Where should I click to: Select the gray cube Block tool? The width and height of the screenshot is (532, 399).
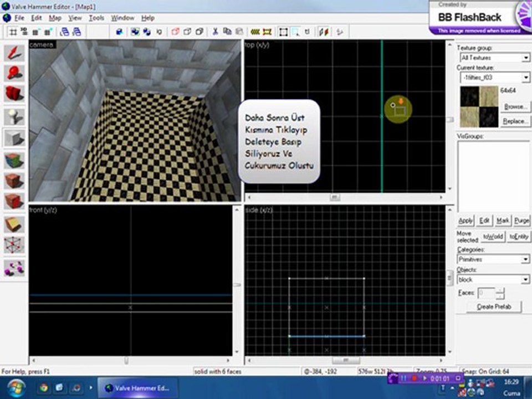[14, 138]
